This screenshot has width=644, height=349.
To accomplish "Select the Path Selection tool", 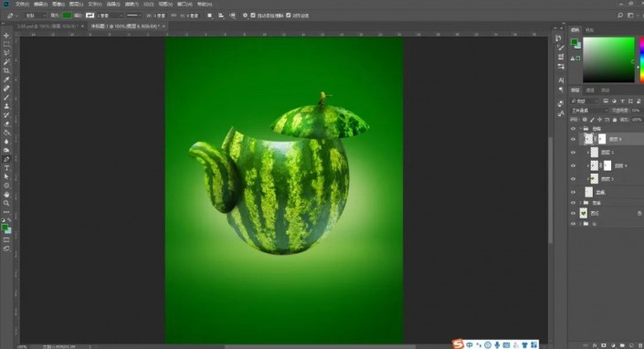I will click(x=6, y=176).
